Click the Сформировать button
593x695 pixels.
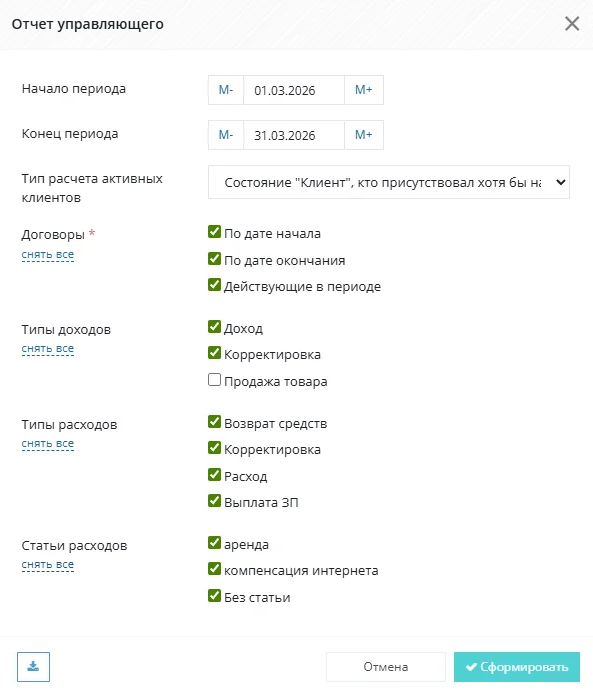517,667
